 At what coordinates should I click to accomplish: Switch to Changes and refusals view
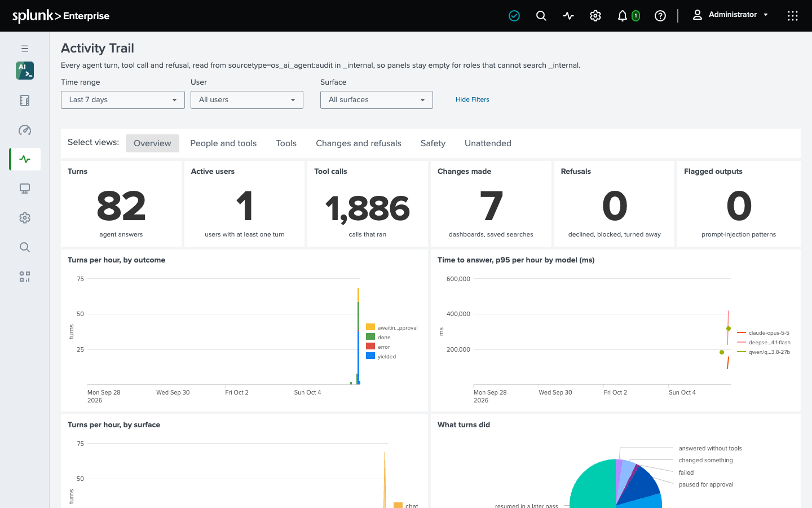click(x=359, y=143)
